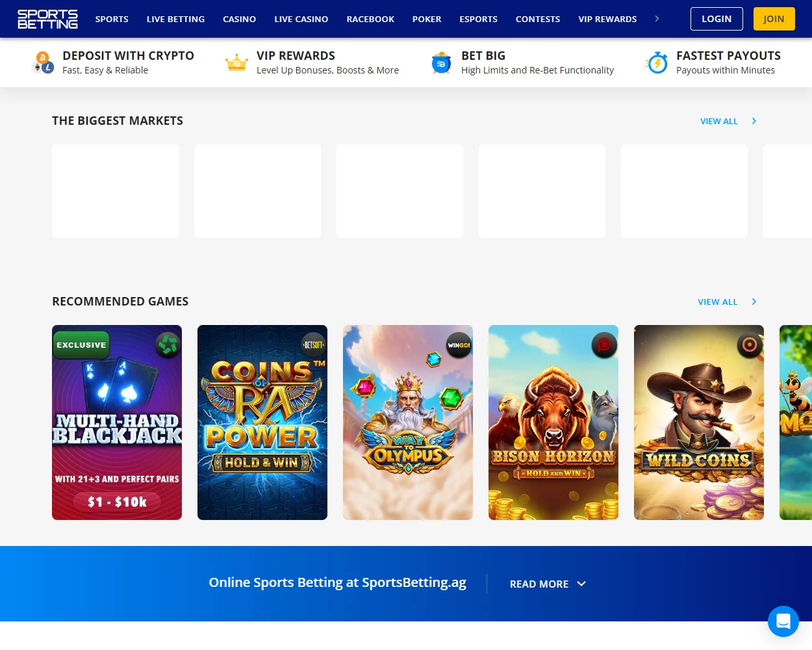Click the chevron next to Recommended Games View All
812x650 pixels.
pos(754,302)
